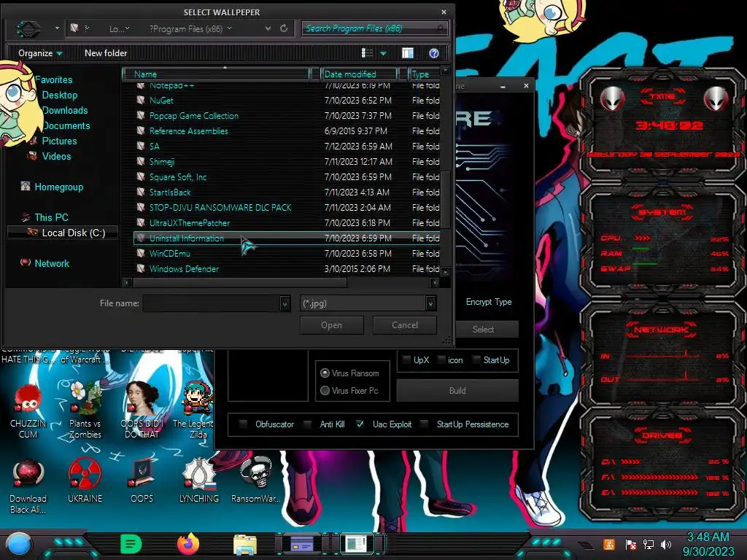Select Downloads in Favorites

65,110
